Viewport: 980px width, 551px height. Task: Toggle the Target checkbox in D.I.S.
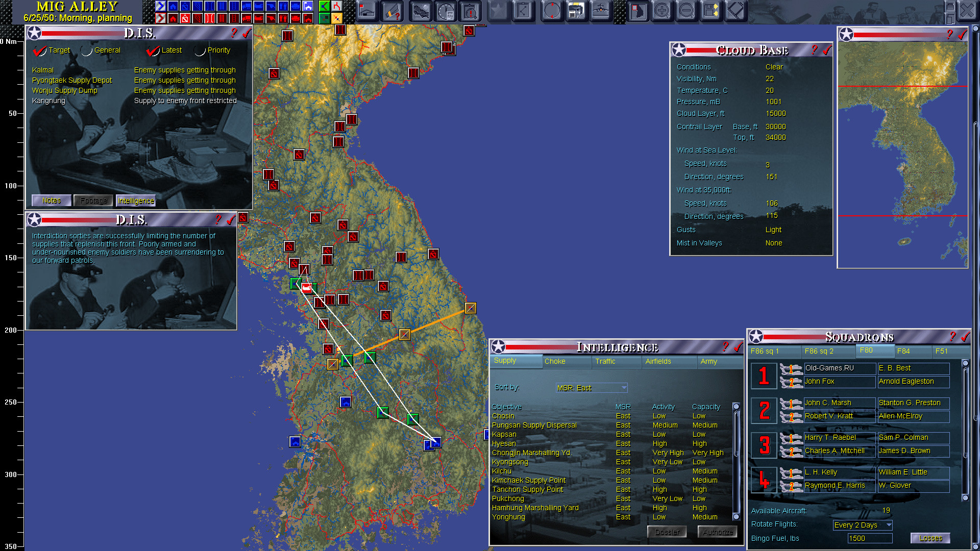pyautogui.click(x=39, y=51)
